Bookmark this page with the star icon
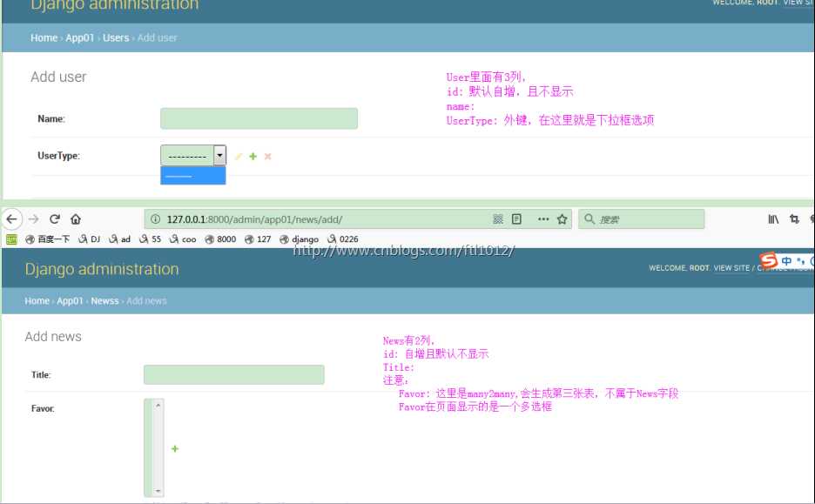Screen dimensions: 815x504 [562, 219]
